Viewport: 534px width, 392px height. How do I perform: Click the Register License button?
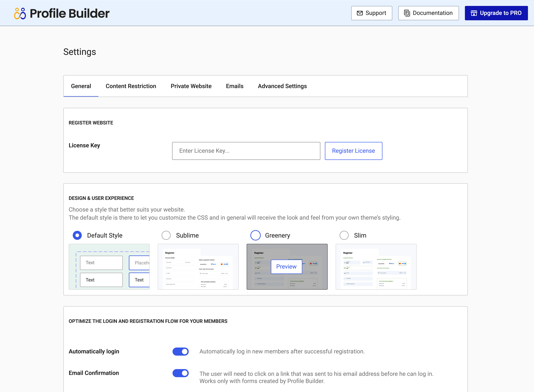[354, 151]
